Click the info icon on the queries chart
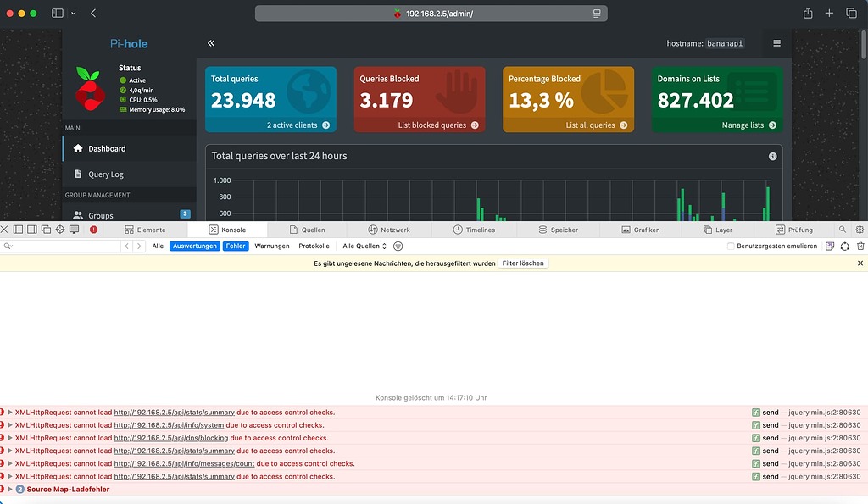The height and width of the screenshot is (504, 868). pyautogui.click(x=773, y=157)
